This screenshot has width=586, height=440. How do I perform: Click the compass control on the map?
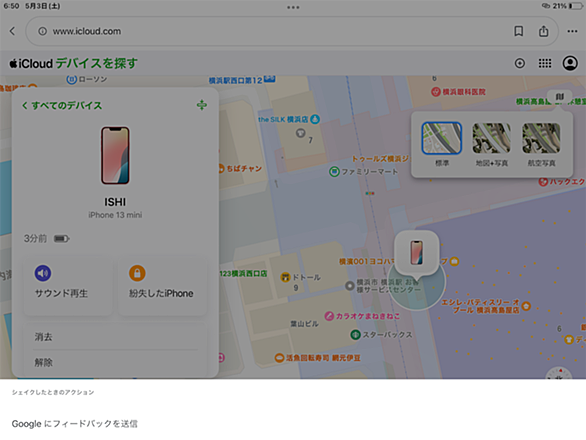point(559,373)
